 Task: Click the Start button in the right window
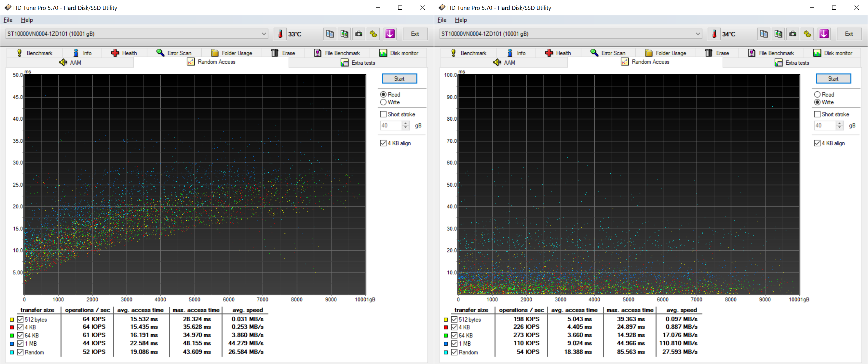click(833, 79)
